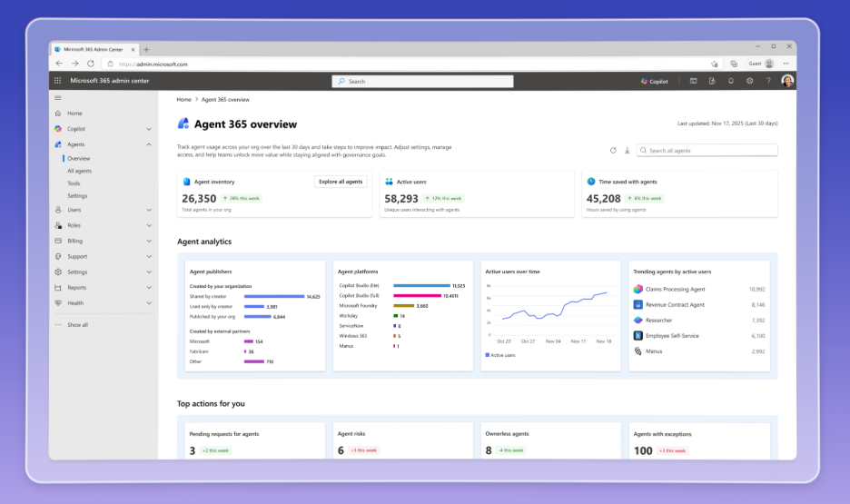Expand the Reports section chevron
Screen dimensions: 850x504
(x=149, y=287)
